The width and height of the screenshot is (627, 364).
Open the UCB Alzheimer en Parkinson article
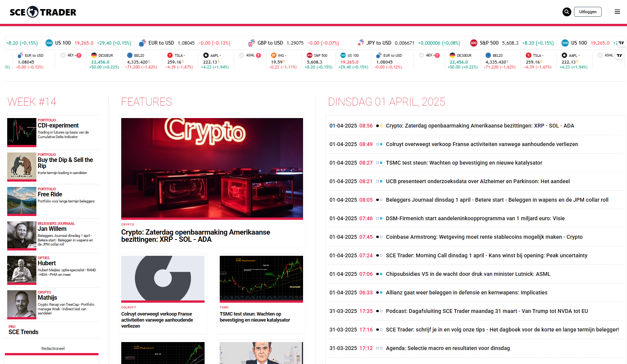coord(478,181)
